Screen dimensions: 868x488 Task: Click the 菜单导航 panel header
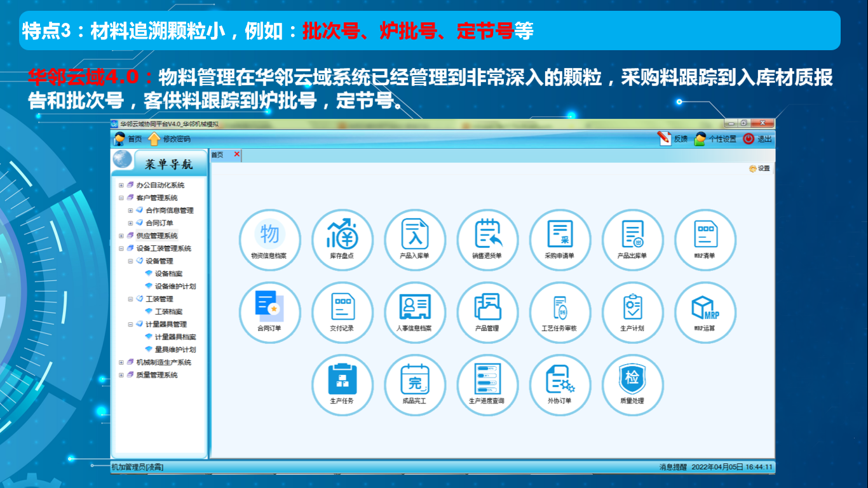click(168, 164)
